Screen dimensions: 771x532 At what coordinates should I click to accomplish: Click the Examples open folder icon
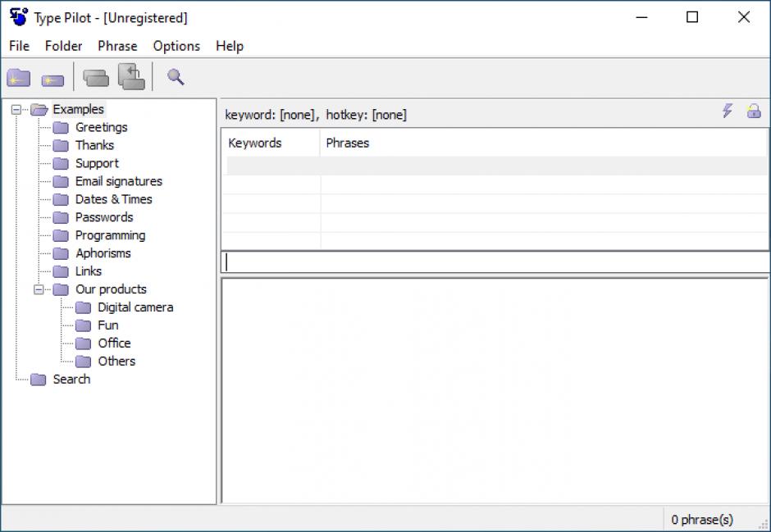[39, 110]
